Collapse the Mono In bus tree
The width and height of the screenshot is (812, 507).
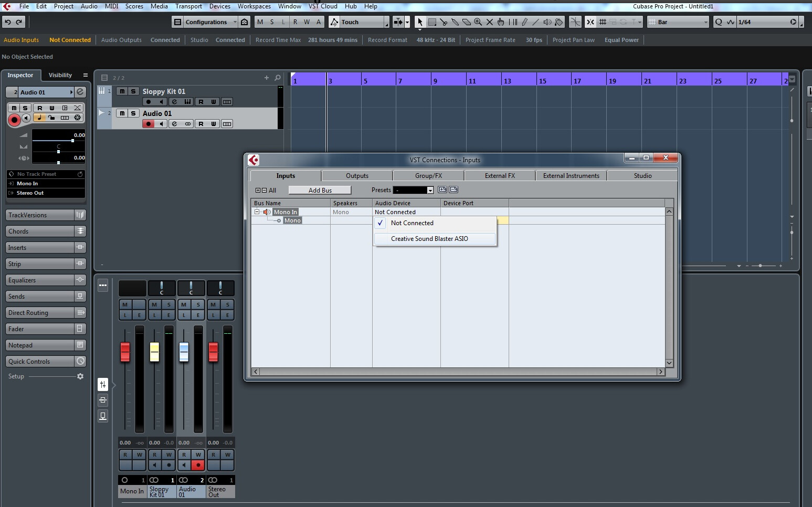[257, 212]
